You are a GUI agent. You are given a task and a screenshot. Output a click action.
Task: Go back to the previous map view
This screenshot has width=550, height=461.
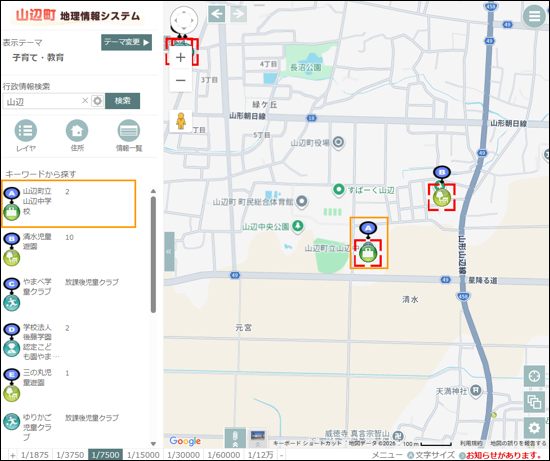click(216, 14)
